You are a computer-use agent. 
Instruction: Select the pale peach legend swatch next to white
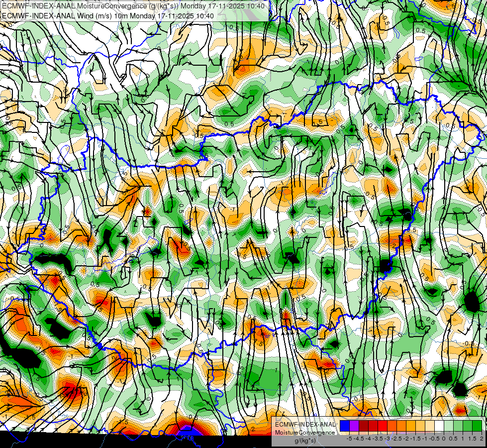coord(430,426)
